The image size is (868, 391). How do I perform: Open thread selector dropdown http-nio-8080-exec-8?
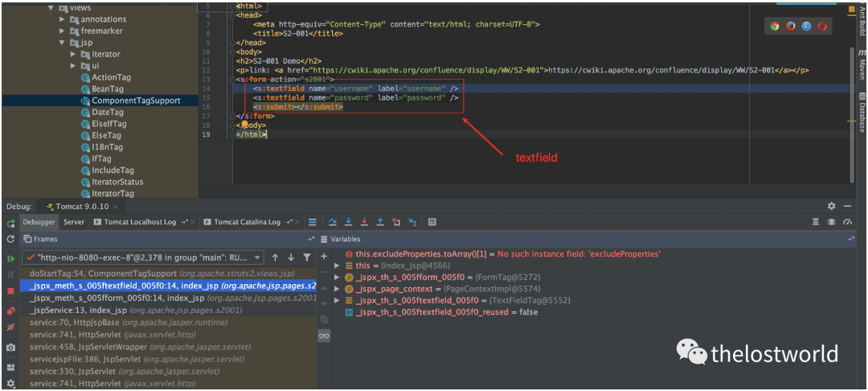tap(144, 257)
